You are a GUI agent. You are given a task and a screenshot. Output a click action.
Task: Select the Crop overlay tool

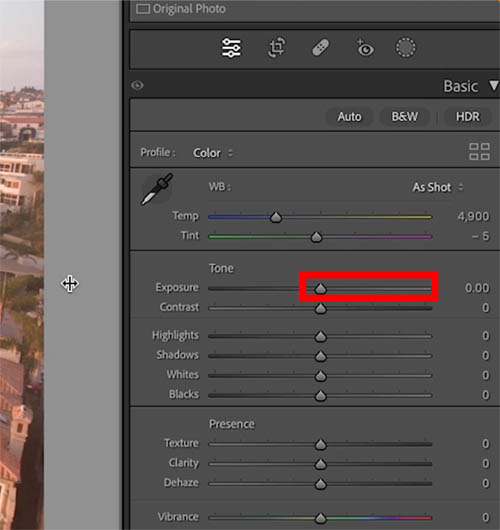point(277,48)
